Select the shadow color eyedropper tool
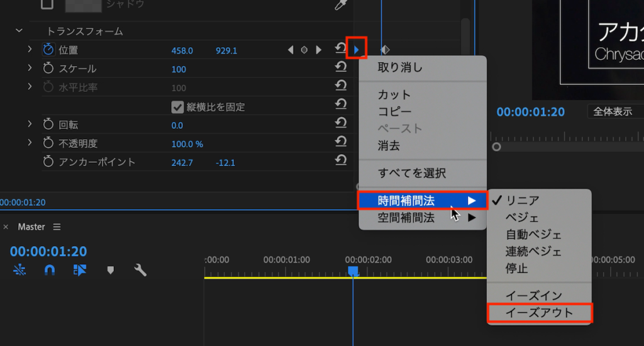This screenshot has width=644, height=346. pos(341,4)
